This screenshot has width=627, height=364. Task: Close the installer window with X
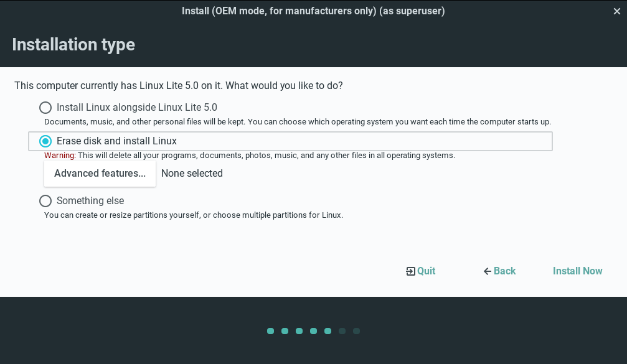tap(617, 11)
